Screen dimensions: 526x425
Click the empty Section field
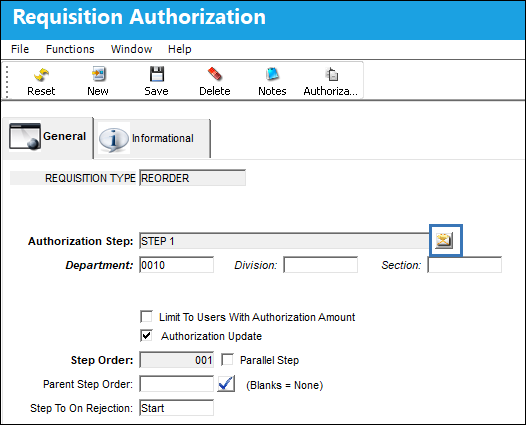click(465, 265)
